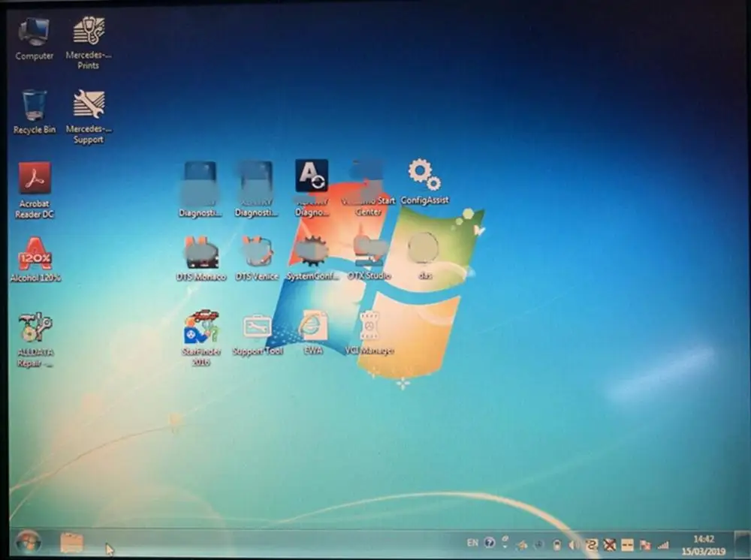Select the SystemConf... gear icon
751x560 pixels.
click(312, 258)
